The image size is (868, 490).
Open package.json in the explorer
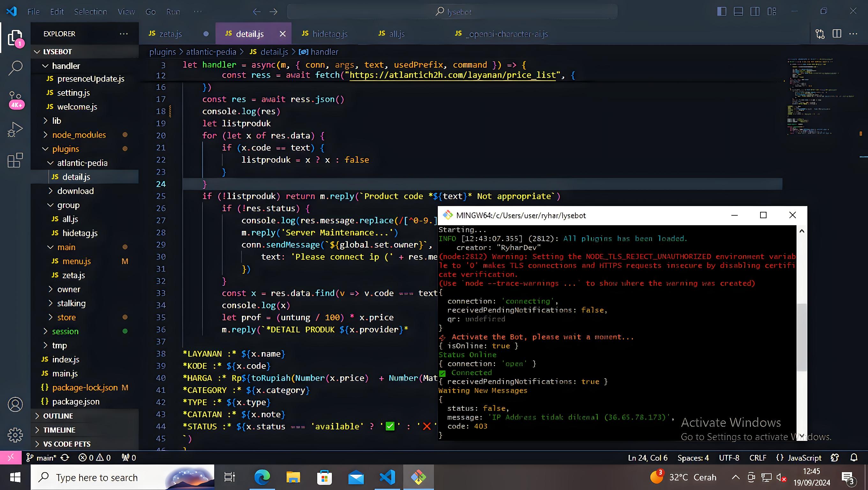76,402
